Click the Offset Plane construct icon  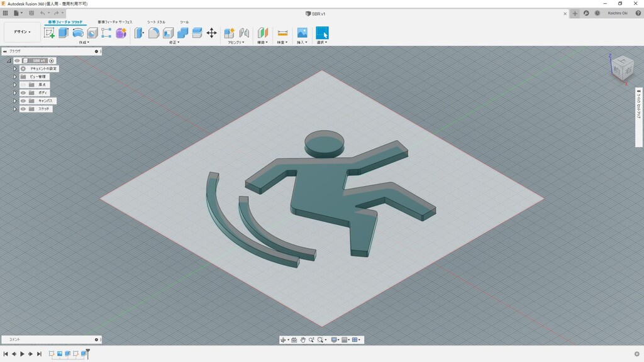[x=262, y=33]
